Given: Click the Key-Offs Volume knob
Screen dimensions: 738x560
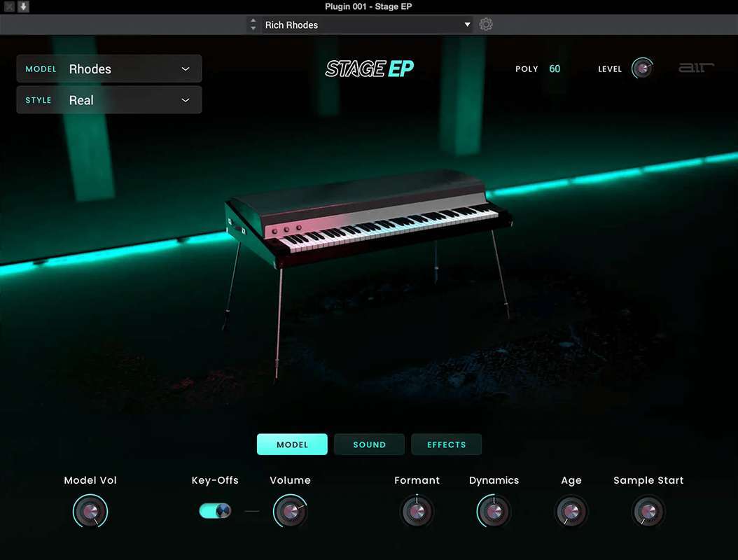Looking at the screenshot, I should pos(290,512).
